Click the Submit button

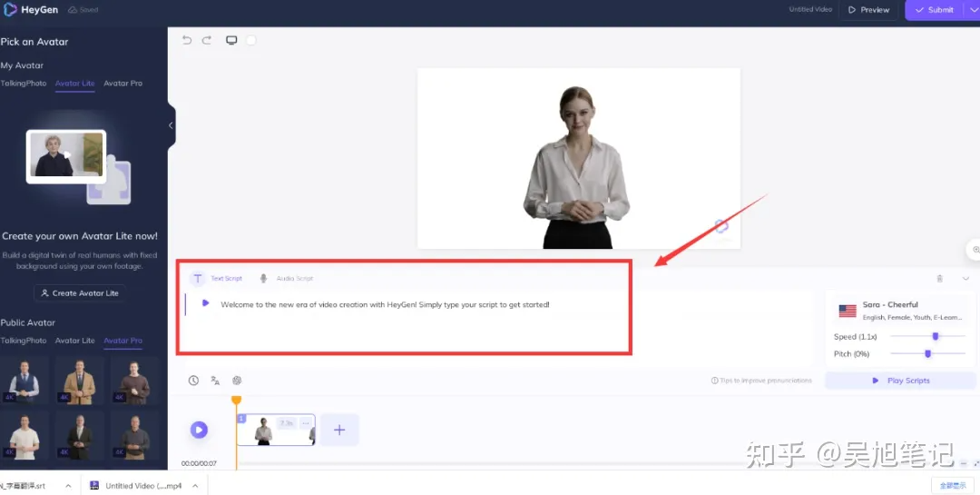[935, 10]
